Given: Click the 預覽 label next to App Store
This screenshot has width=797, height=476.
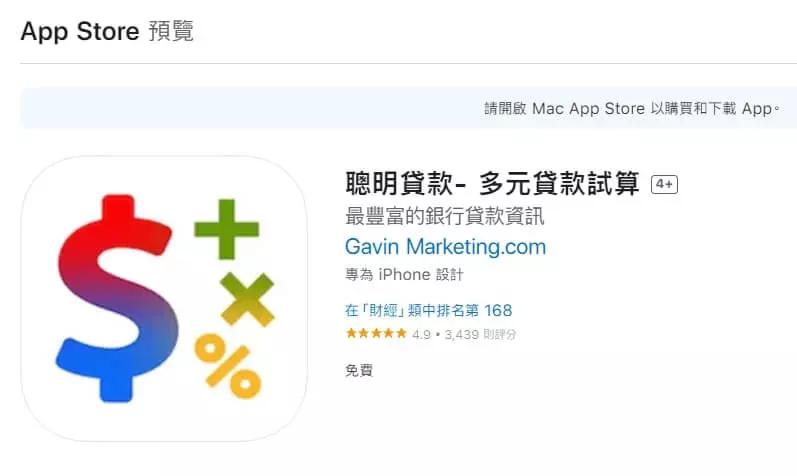Looking at the screenshot, I should pyautogui.click(x=171, y=31).
